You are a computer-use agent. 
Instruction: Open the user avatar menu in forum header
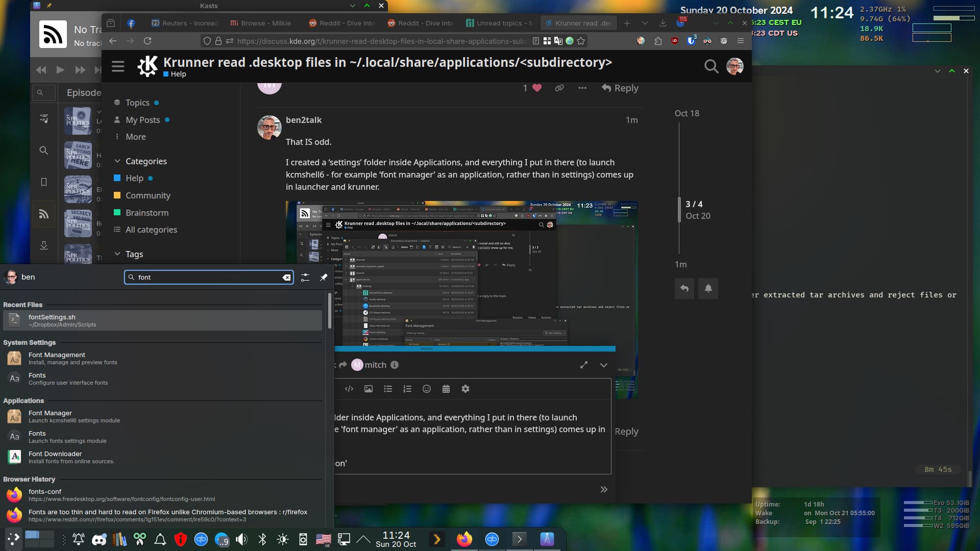click(734, 66)
